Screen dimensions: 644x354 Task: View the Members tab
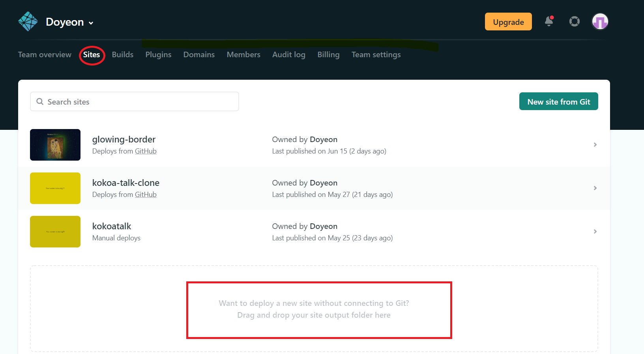[x=243, y=54]
